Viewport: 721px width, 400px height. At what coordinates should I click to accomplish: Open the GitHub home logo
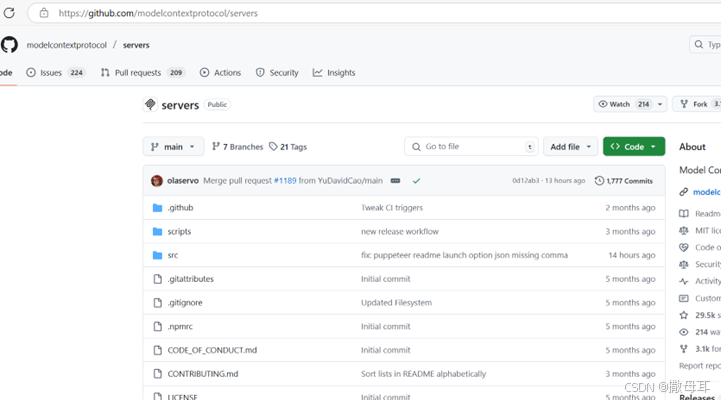9,45
